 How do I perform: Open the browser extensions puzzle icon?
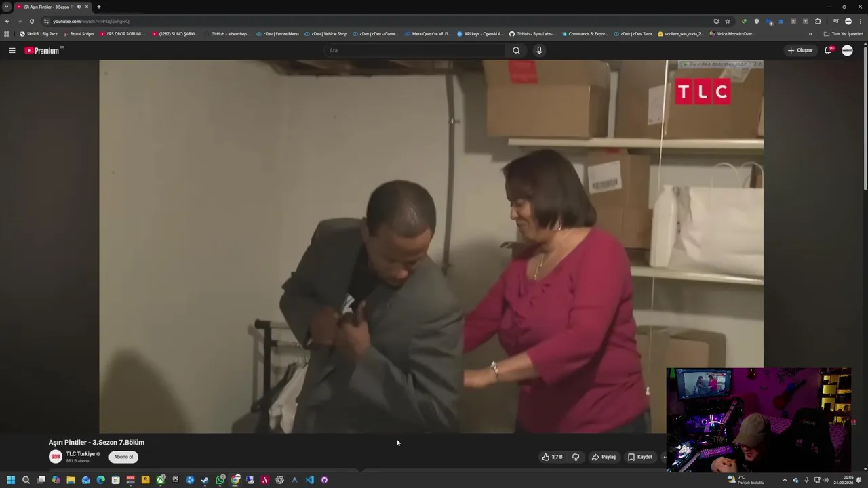[818, 21]
